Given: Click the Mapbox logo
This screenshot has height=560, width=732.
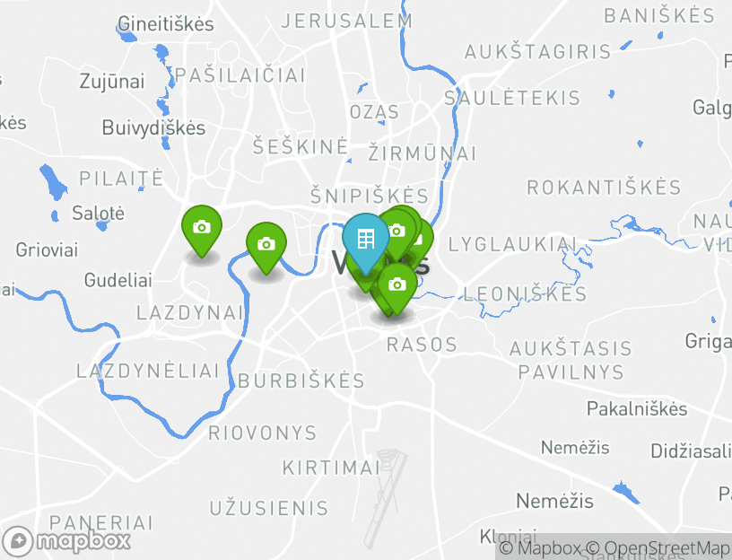Looking at the screenshot, I should click(x=66, y=541).
